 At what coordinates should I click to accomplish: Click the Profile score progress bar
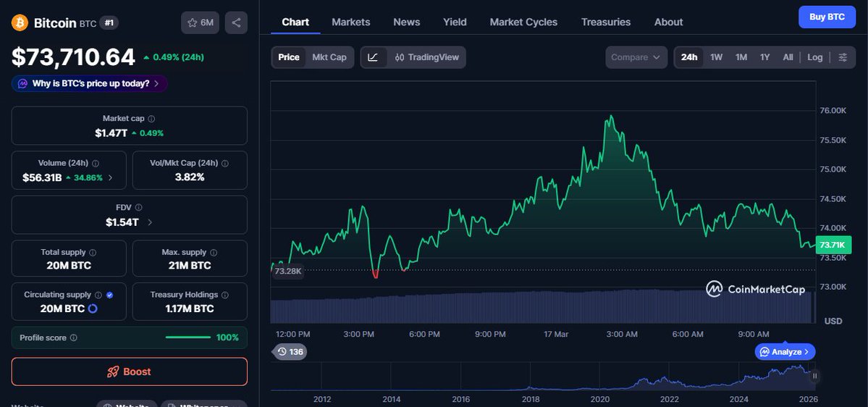188,337
